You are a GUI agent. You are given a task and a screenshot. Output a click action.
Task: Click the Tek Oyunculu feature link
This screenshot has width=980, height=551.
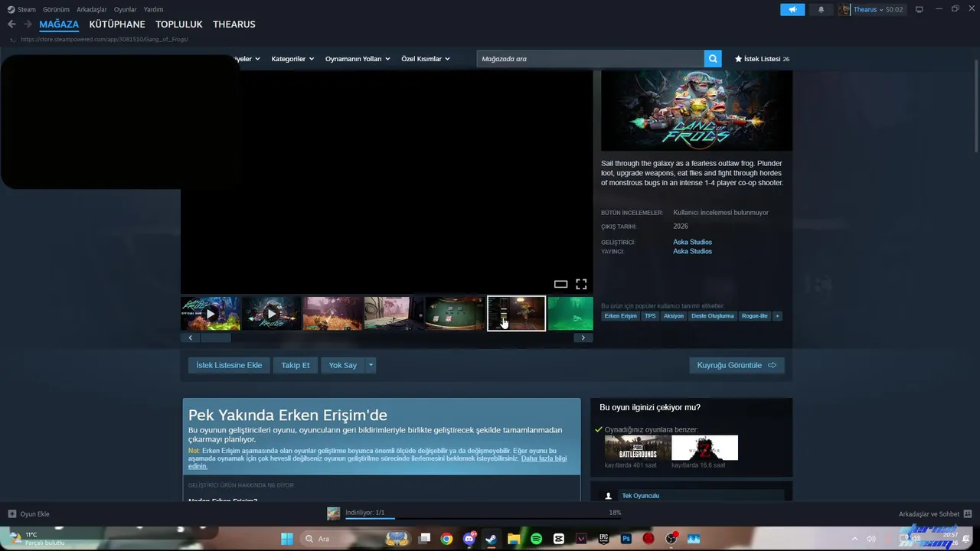[x=640, y=496]
